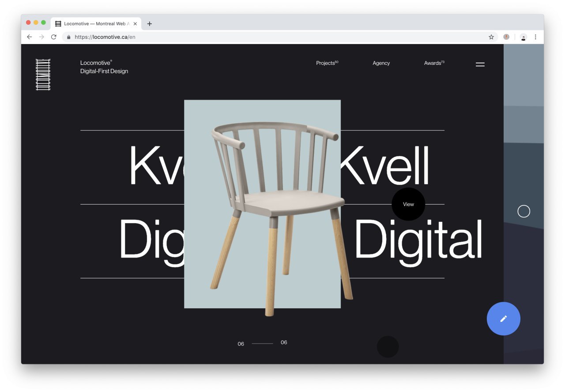Click the Locomotive Digital-First Design title
This screenshot has width=565, height=392.
(104, 67)
